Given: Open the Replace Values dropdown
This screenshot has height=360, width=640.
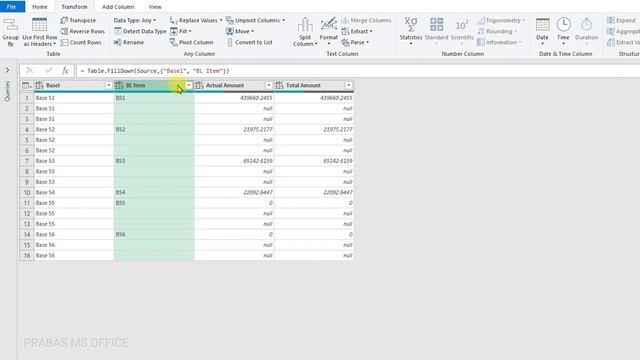Looking at the screenshot, I should [196, 20].
